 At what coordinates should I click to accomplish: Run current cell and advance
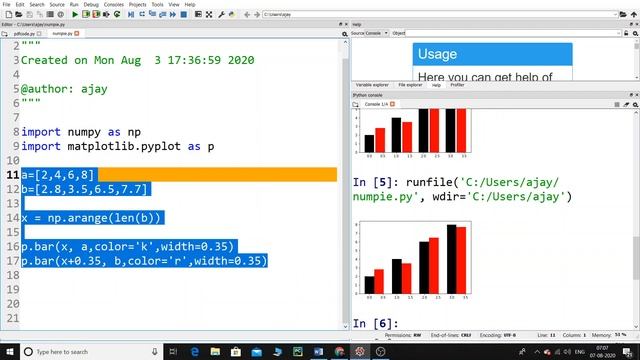[x=96, y=15]
